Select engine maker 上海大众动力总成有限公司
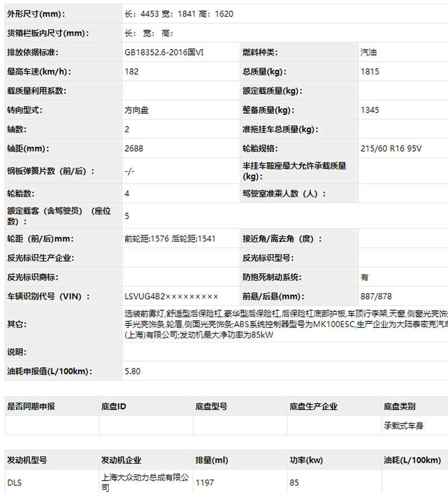The height and width of the screenshot is (495, 448). tap(145, 482)
